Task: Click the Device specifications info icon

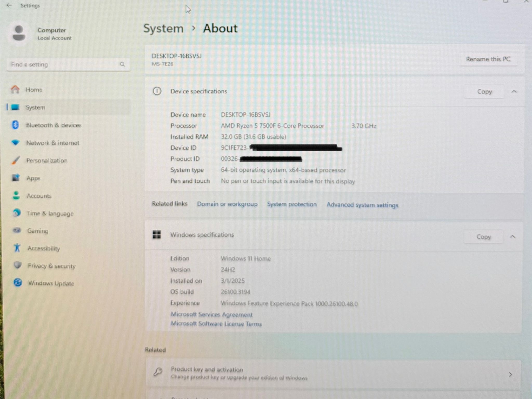Action: pyautogui.click(x=157, y=91)
